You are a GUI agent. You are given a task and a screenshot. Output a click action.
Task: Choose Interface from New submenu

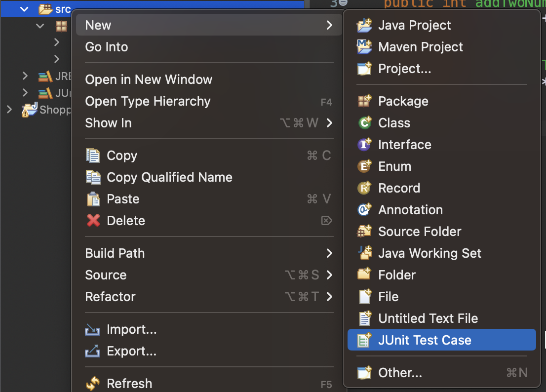[x=441, y=145]
